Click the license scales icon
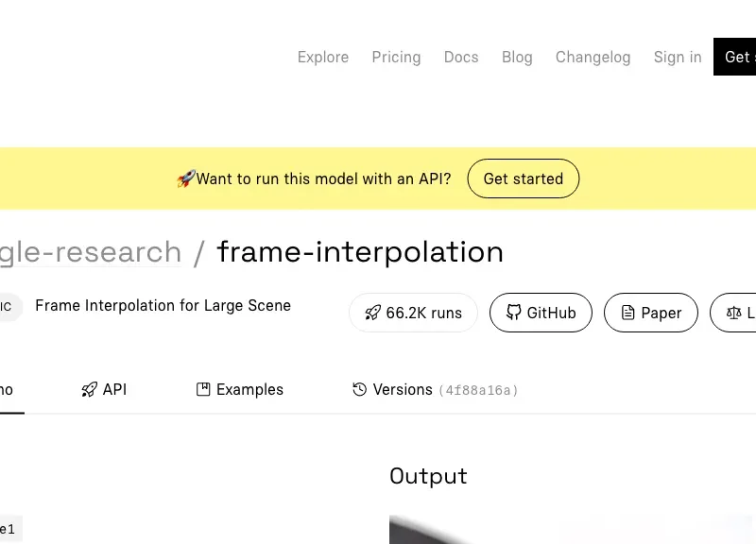Image resolution: width=756 pixels, height=544 pixels. click(733, 314)
